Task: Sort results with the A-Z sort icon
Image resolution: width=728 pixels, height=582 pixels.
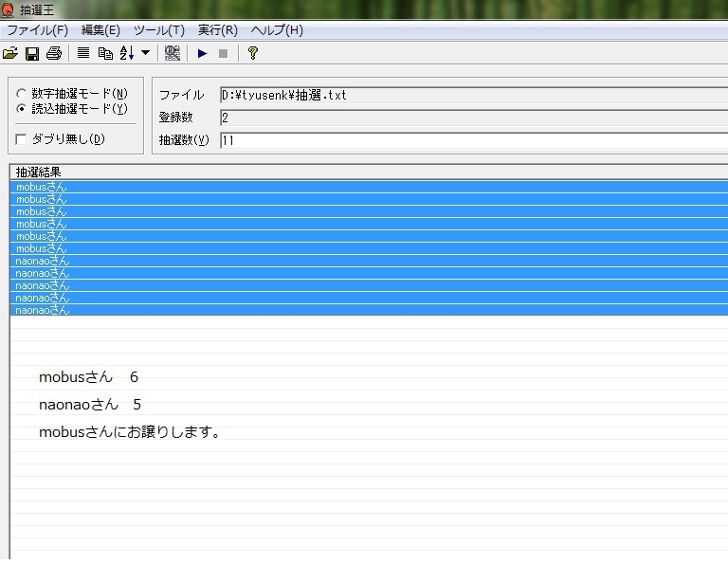Action: (127, 53)
